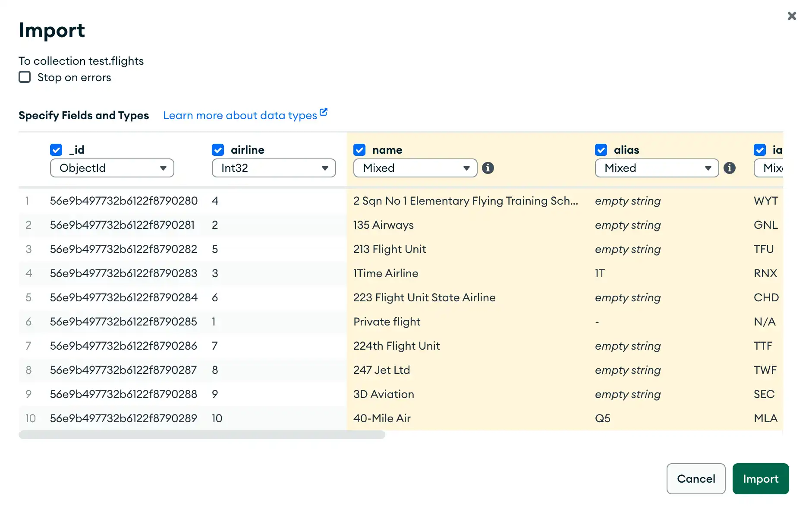Uncheck the iata field checkbox
This screenshot has height=512, width=812.
coord(760,150)
